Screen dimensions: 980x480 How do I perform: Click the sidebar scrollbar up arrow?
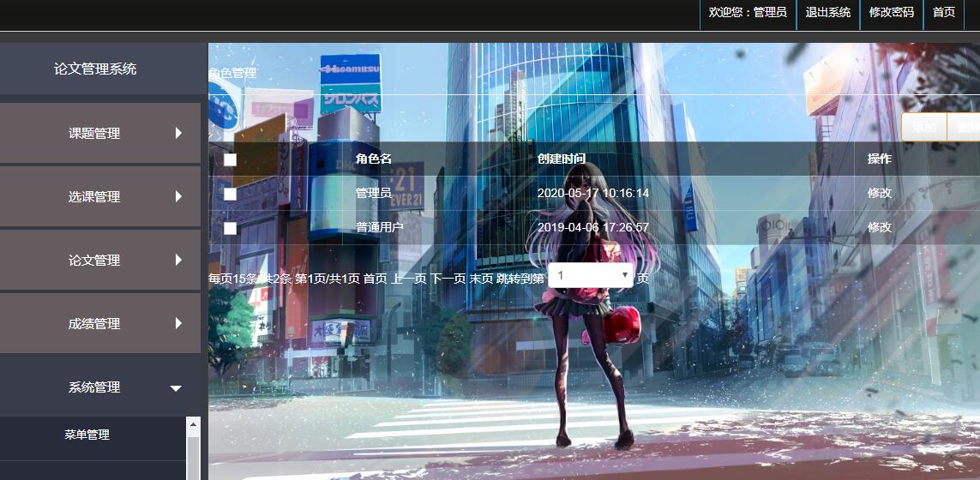(x=193, y=424)
